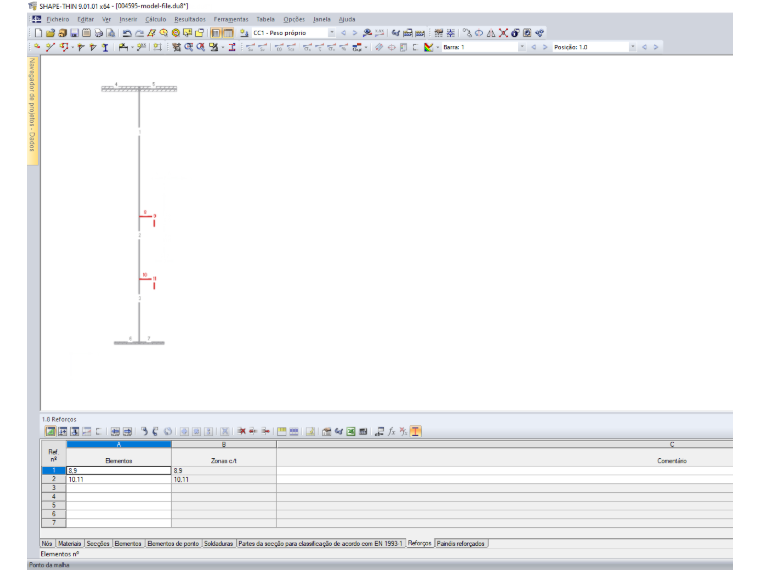Switch to the Elementos table tab

pos(128,543)
